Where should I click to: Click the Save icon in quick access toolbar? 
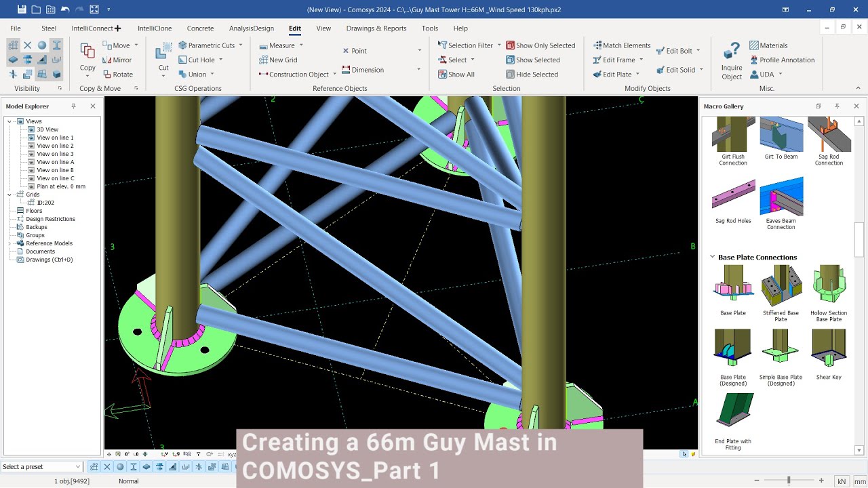22,9
